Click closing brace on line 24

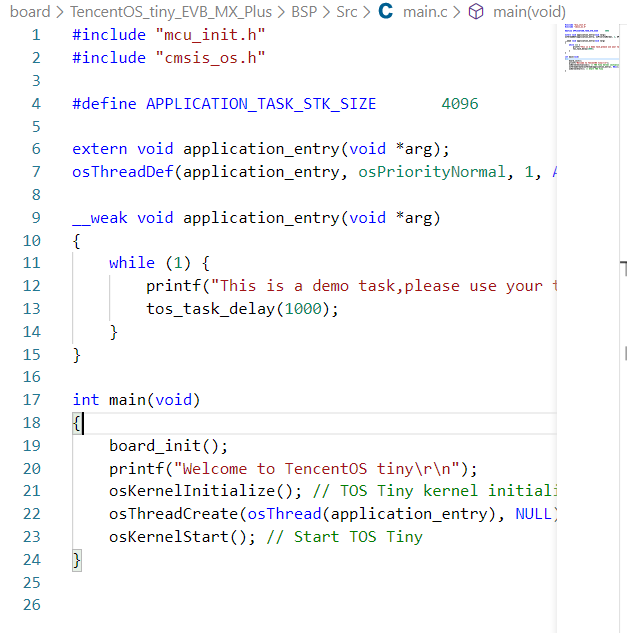[x=77, y=561]
